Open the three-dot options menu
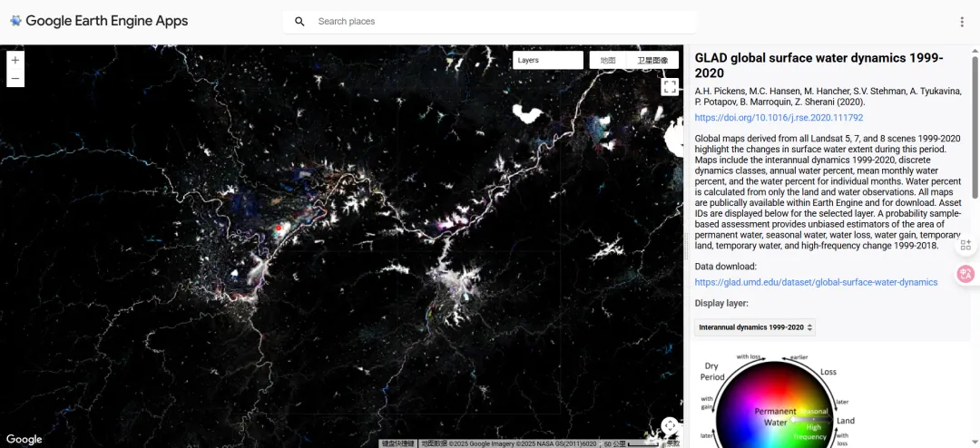The image size is (980, 448). tap(962, 22)
